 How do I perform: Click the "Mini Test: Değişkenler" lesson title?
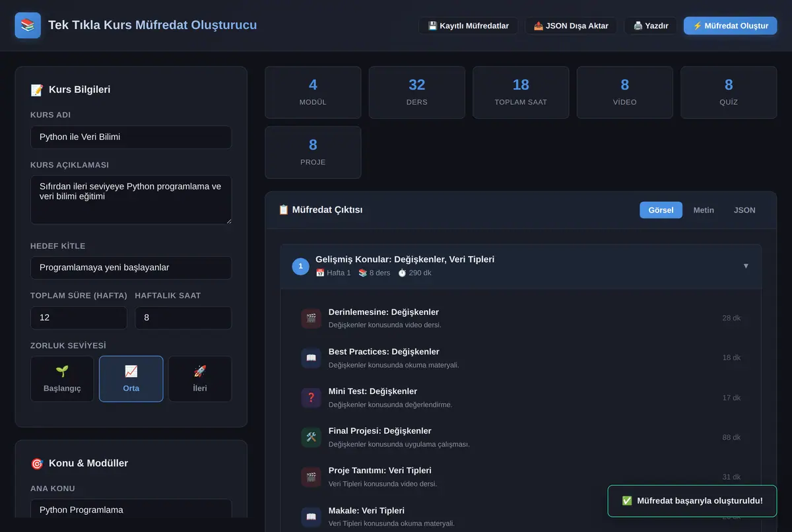pos(373,391)
